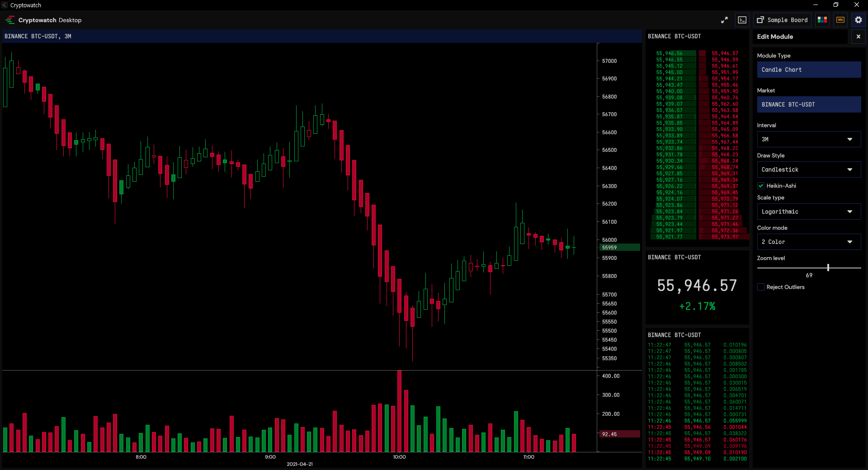868x470 pixels.
Task: Click the trade with amount 0.060176
Action: click(697, 440)
